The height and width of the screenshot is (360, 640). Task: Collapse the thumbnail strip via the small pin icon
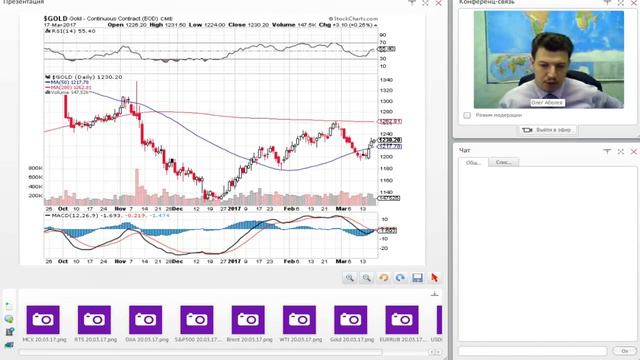tap(434, 294)
